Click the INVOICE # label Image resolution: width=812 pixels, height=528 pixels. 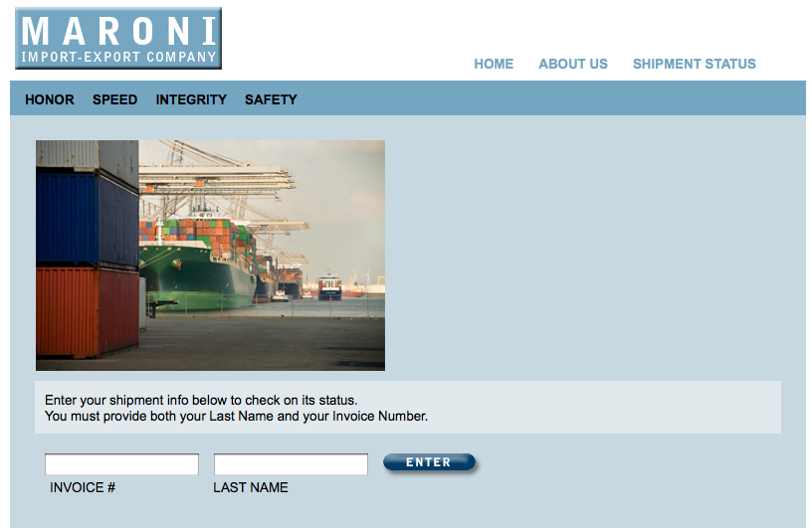click(83, 487)
